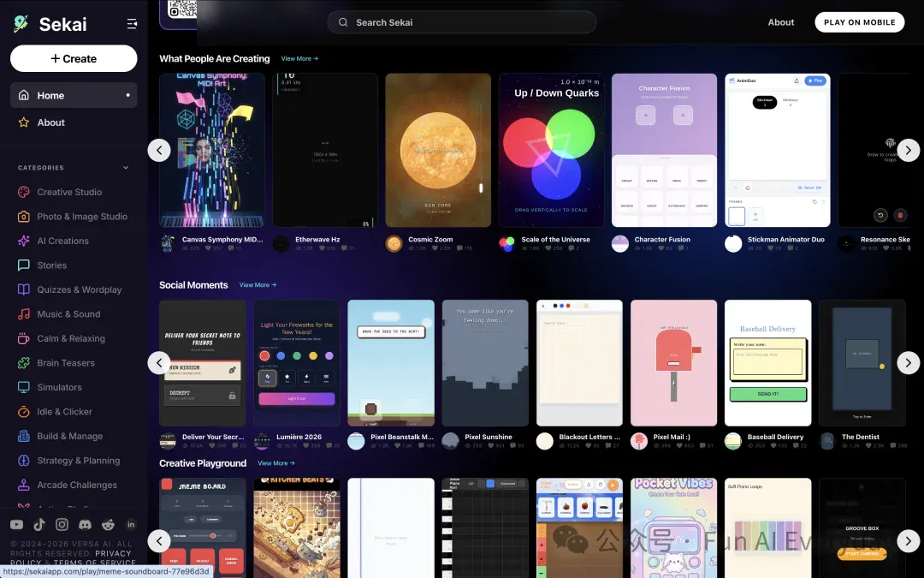
Task: Click the Brain Teasers puzzle icon
Action: tap(24, 363)
